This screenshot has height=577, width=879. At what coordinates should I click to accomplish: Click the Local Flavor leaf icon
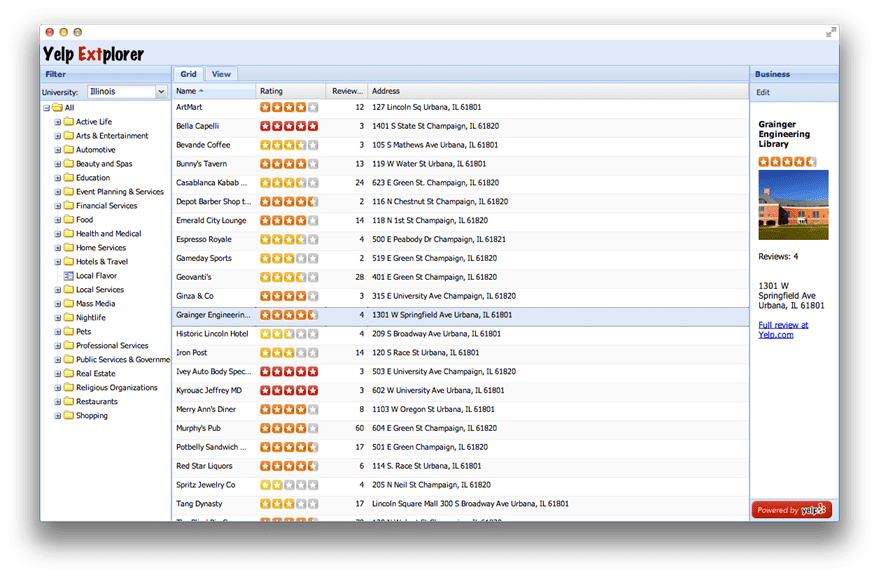point(68,275)
